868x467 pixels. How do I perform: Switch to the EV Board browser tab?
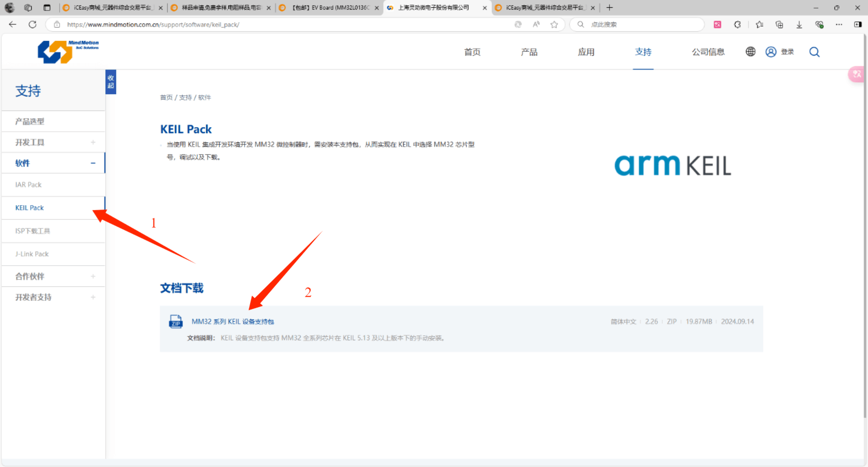coord(329,8)
